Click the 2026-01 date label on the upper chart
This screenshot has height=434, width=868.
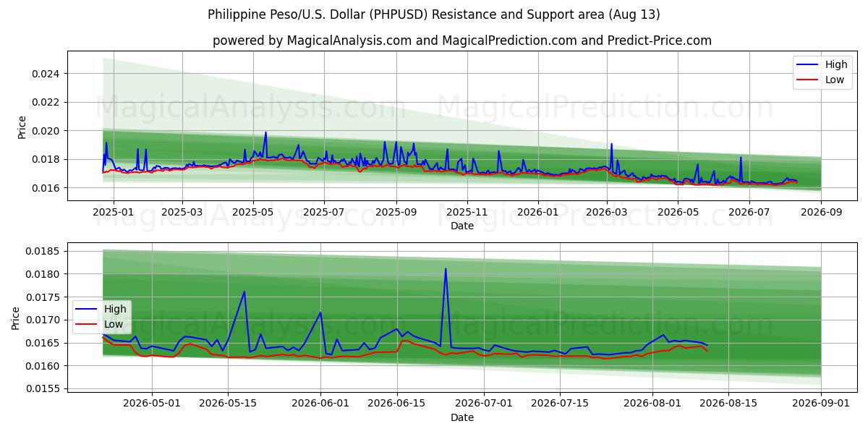click(538, 213)
